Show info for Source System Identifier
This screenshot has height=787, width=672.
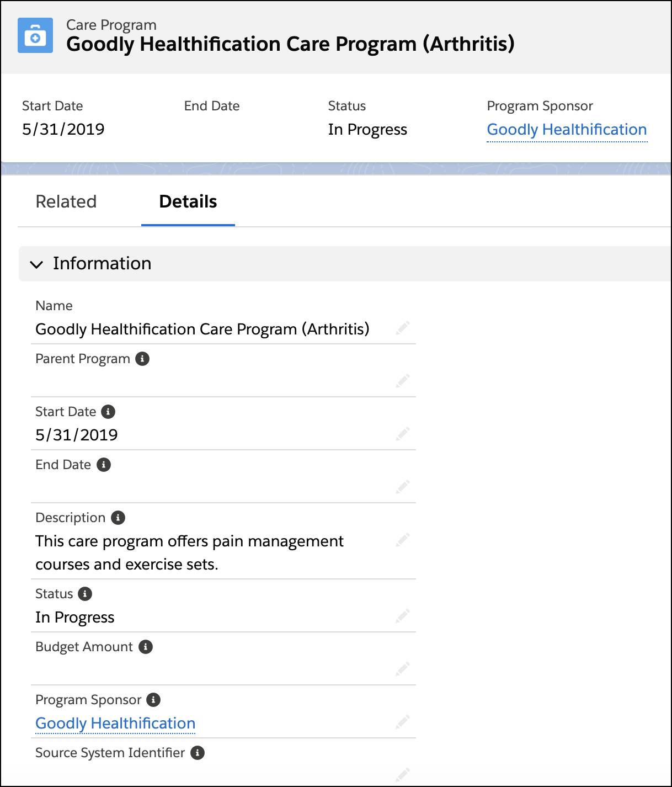click(198, 753)
